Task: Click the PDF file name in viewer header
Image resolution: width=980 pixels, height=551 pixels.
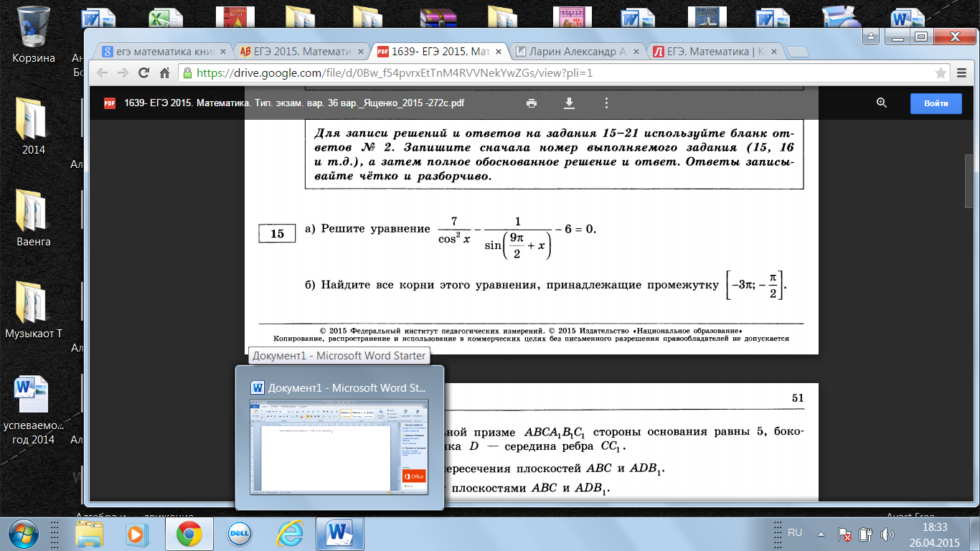Action: click(294, 103)
